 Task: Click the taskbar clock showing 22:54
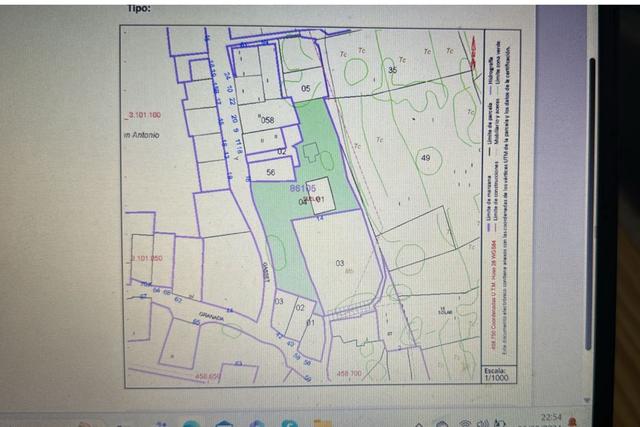[x=550, y=419]
